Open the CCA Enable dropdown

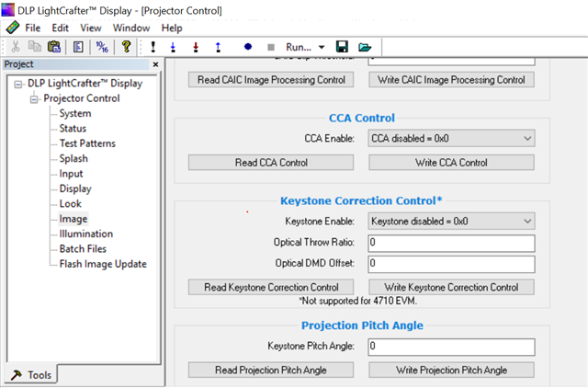click(451, 139)
